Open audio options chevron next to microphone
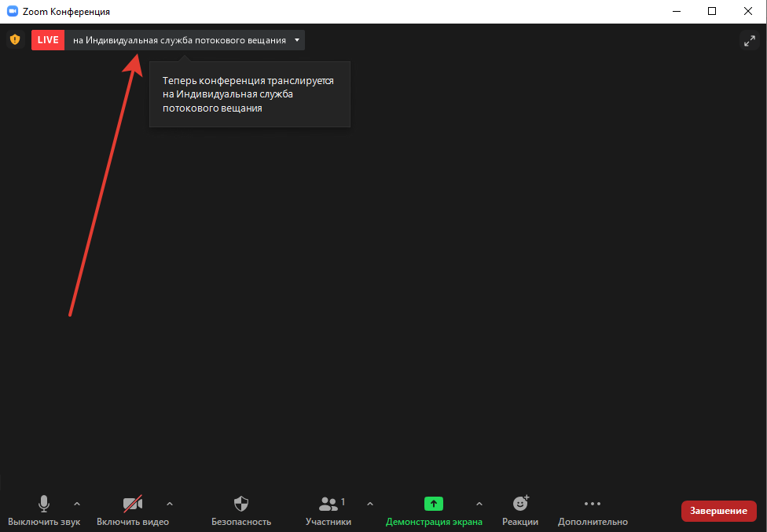This screenshot has width=767, height=532. pos(77,504)
